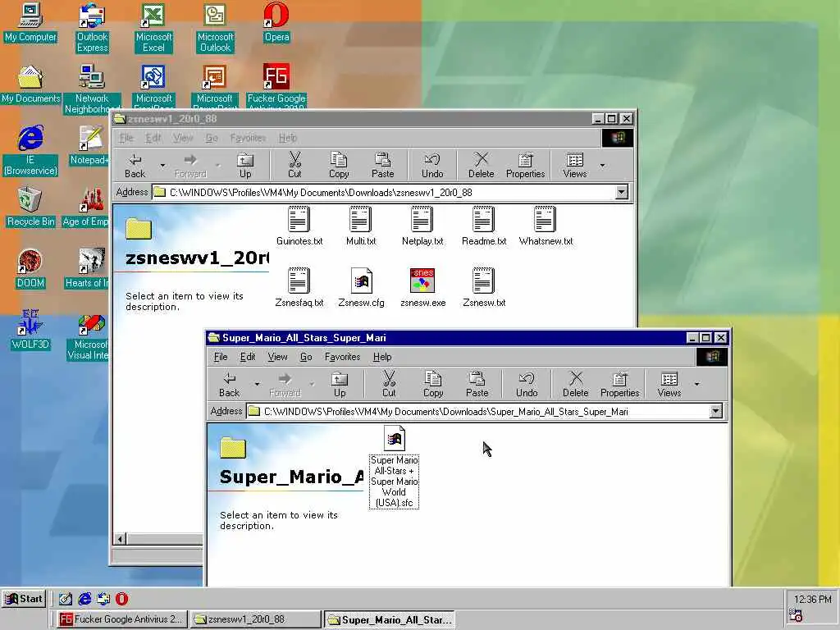Click Copy in Super_Mario window toolbar

tap(433, 385)
